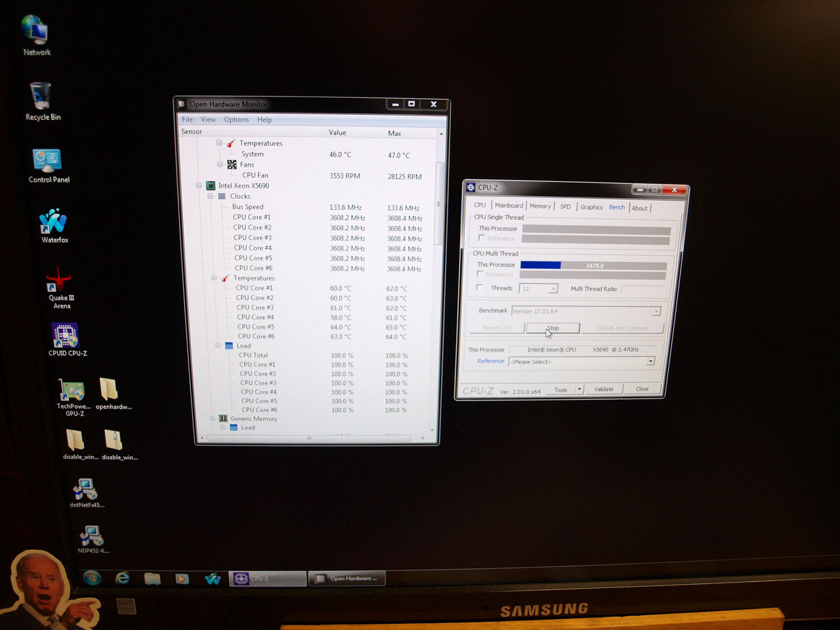Click the Value column header
Screen dimensions: 840x630
click(337, 133)
